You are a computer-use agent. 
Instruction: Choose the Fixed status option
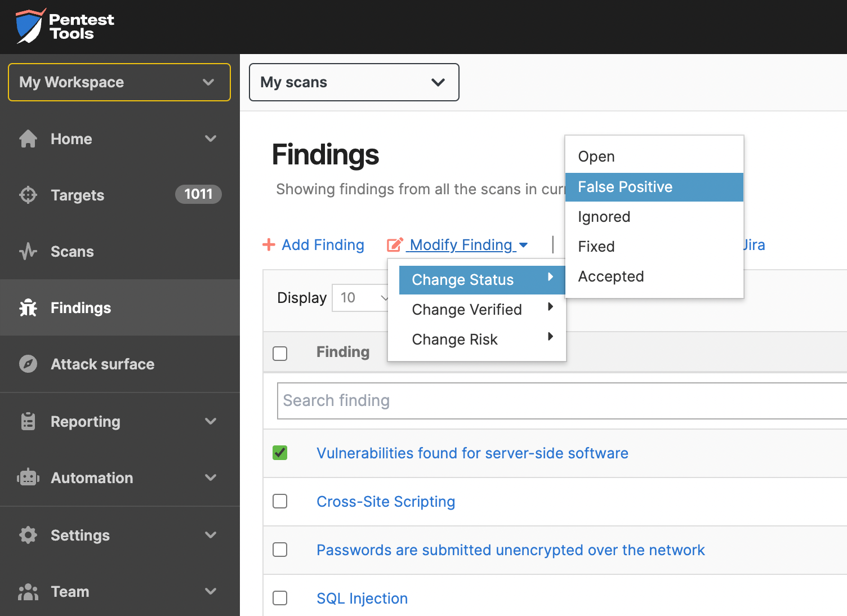(x=596, y=247)
